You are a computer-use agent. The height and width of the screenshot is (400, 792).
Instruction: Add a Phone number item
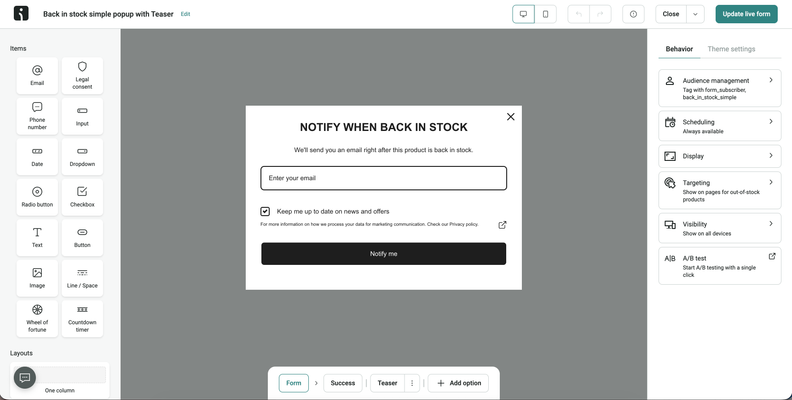click(37, 116)
